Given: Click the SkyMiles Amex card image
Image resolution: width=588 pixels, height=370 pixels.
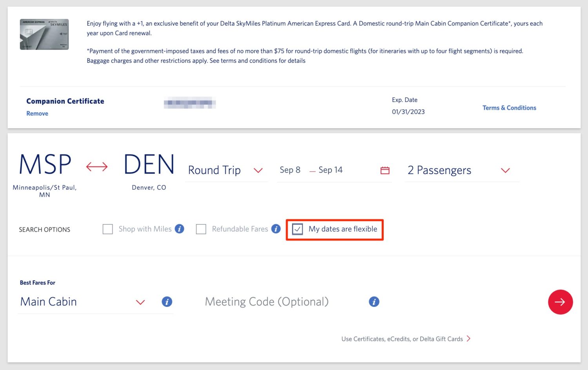Looking at the screenshot, I should (44, 34).
